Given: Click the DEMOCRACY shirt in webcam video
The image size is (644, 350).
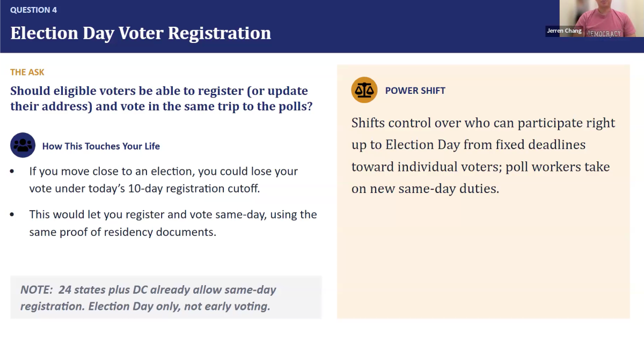Looking at the screenshot, I should [604, 33].
